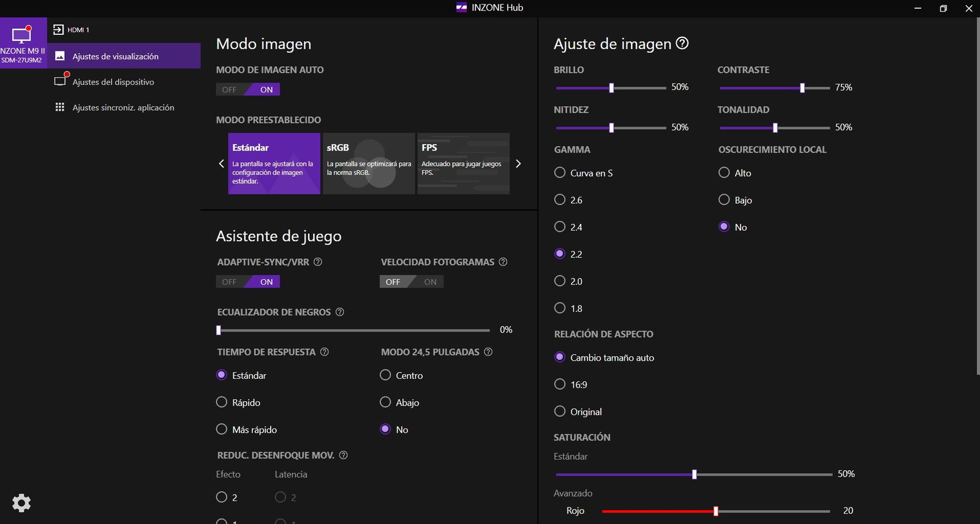Select the Estándar preset mode card
This screenshot has height=524, width=980.
pos(274,163)
